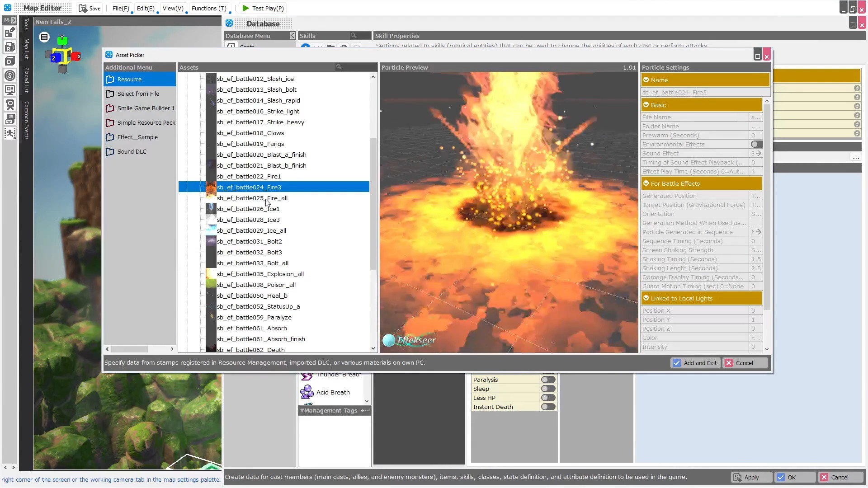Collapse the Linked to Local Lights section
868x488 pixels.
pos(647,298)
